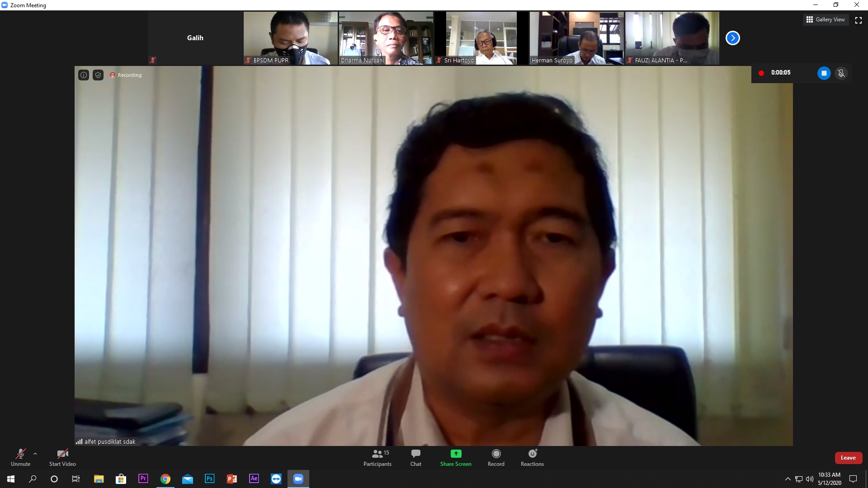Switch to Gallery View
This screenshot has width=868, height=488.
click(x=826, y=19)
